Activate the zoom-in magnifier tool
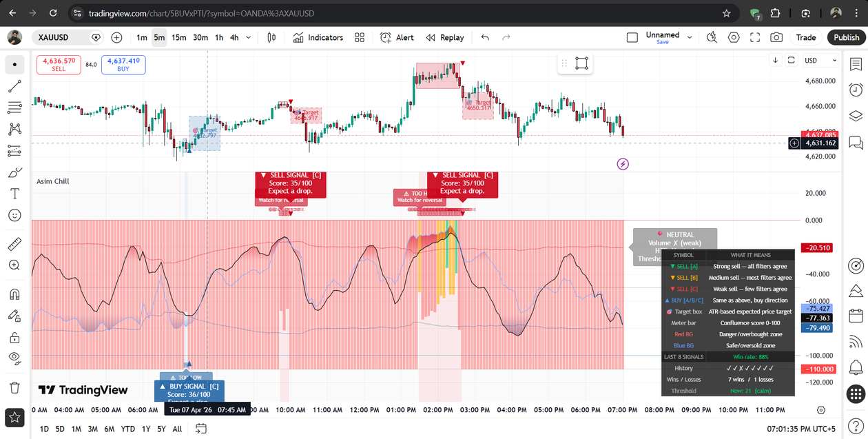This screenshot has height=439, width=868. coord(14,265)
